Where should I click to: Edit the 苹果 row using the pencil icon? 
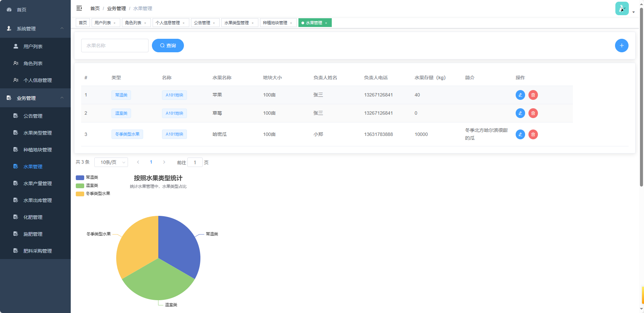(x=520, y=95)
